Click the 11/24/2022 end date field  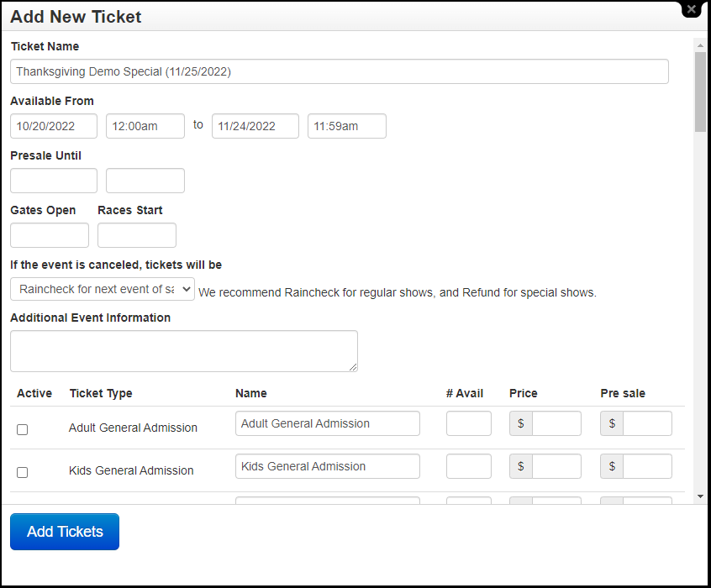[x=255, y=126]
